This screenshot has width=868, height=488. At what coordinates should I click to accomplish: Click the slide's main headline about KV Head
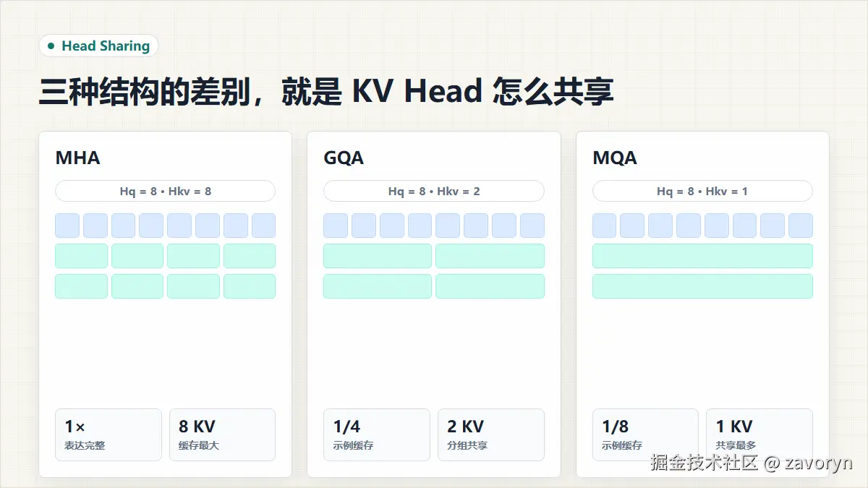point(326,93)
